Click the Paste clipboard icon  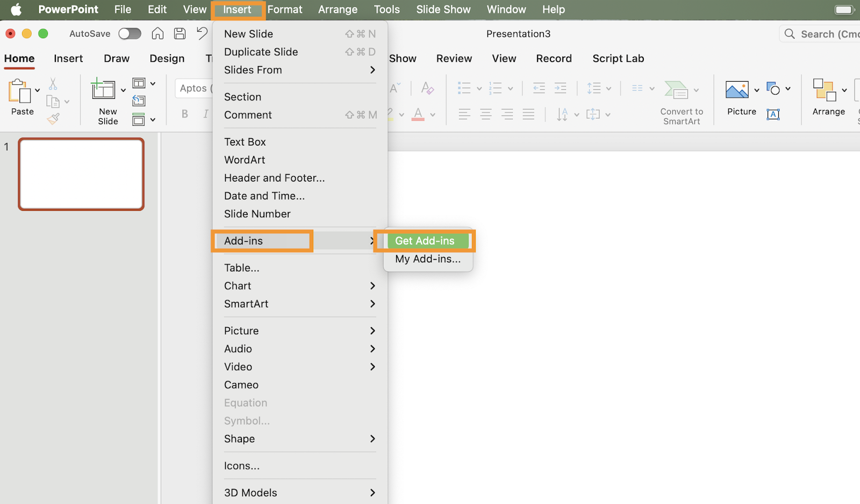click(19, 91)
